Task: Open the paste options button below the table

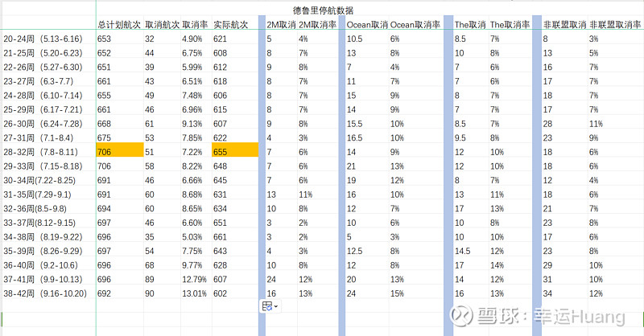Action: pos(270,306)
